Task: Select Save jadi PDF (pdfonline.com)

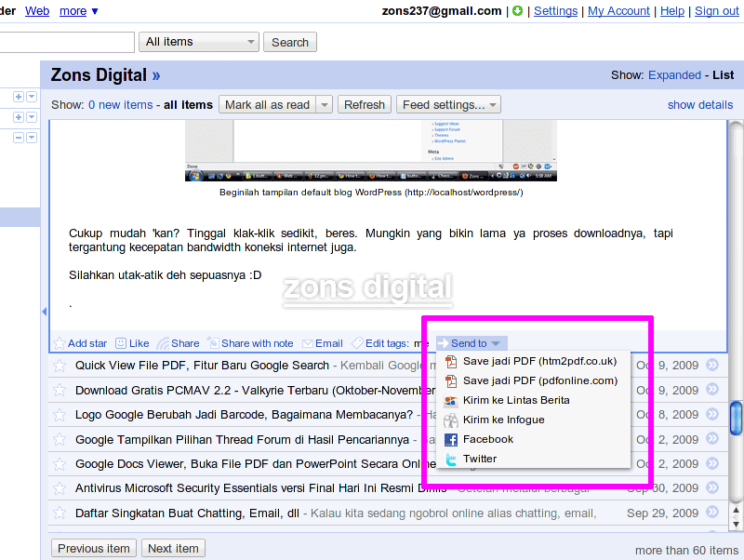Action: point(533,381)
